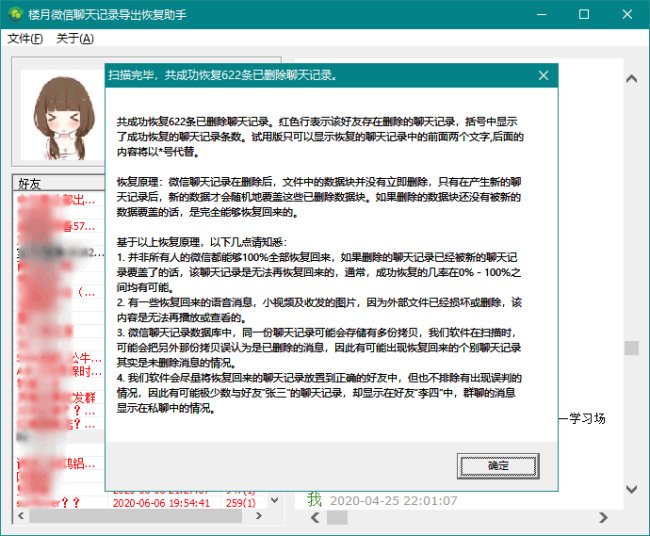
Task: Select friend row ending with 57…
Action: (x=59, y=226)
